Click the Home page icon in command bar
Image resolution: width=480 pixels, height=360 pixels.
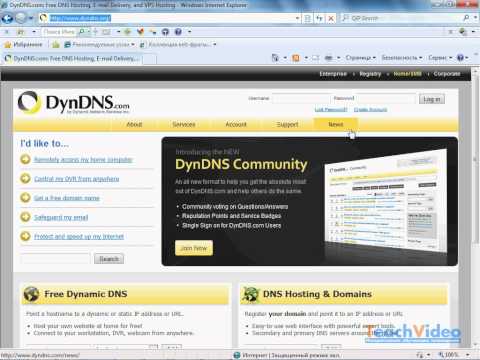click(275, 58)
